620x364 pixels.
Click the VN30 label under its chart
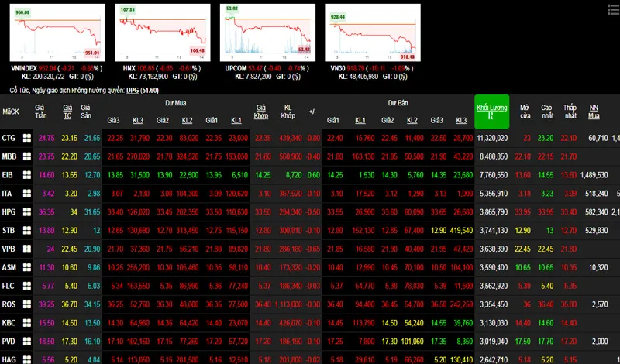point(339,68)
